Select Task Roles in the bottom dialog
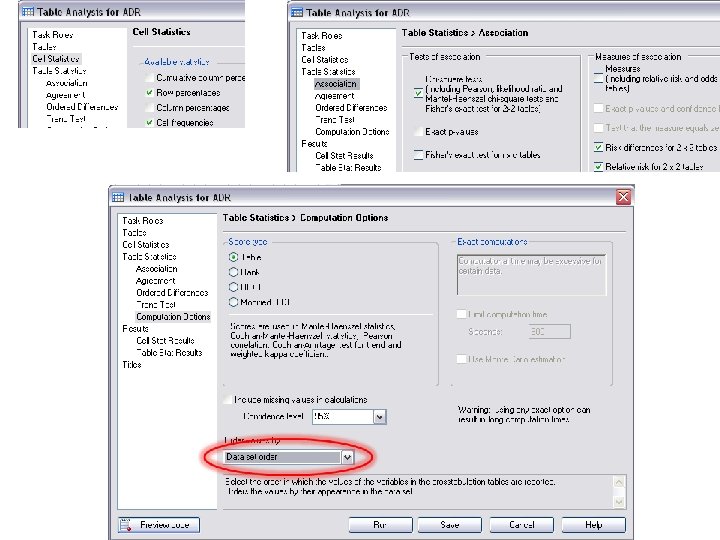The height and width of the screenshot is (540, 720). pos(143,221)
